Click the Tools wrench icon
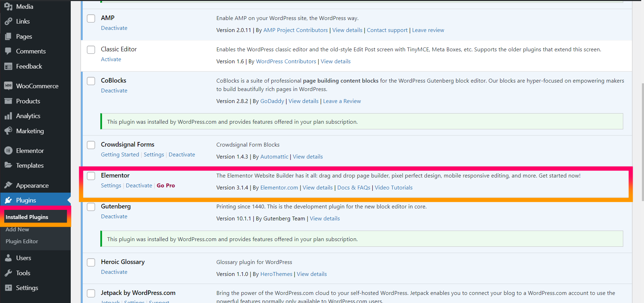The height and width of the screenshot is (303, 644). pyautogui.click(x=8, y=273)
